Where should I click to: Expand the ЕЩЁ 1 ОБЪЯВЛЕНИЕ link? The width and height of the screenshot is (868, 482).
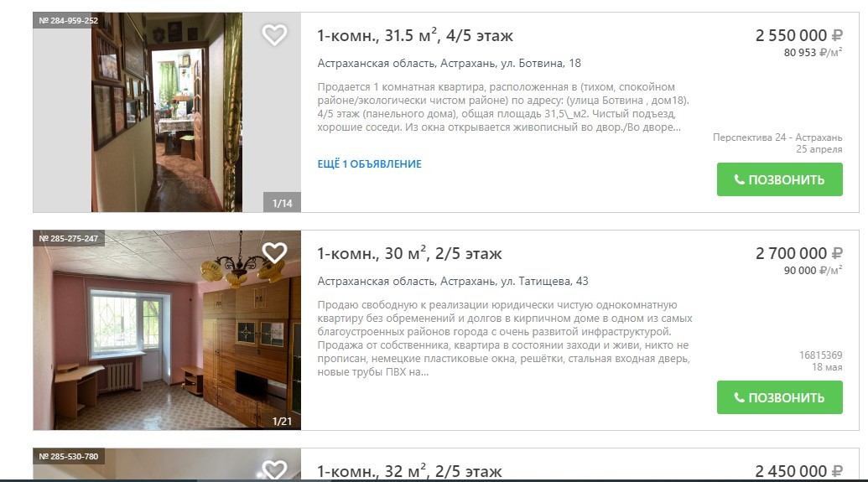(x=369, y=163)
